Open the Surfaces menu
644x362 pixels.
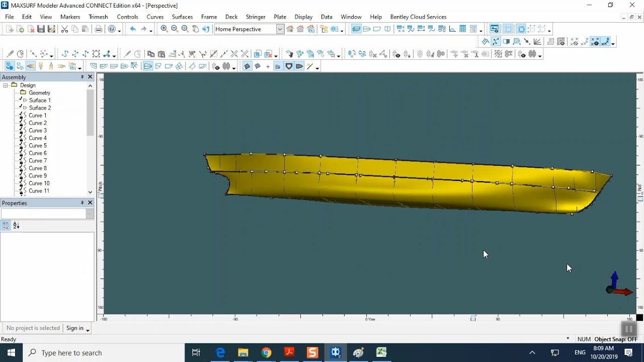pyautogui.click(x=182, y=17)
